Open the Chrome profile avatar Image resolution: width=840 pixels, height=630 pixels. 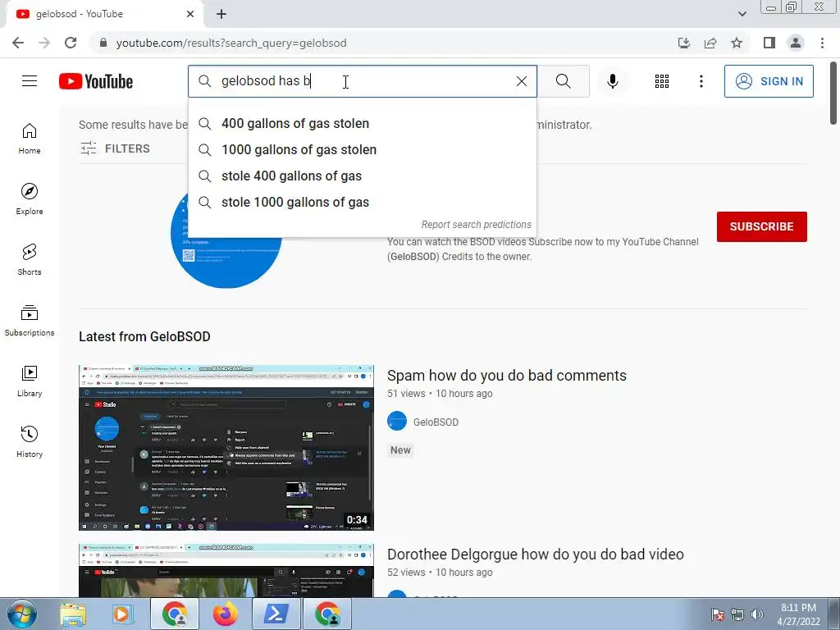(796, 43)
